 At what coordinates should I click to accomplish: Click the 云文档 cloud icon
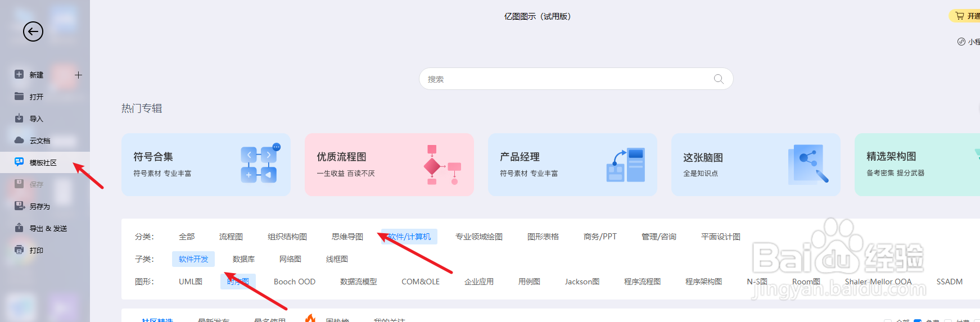click(x=19, y=140)
